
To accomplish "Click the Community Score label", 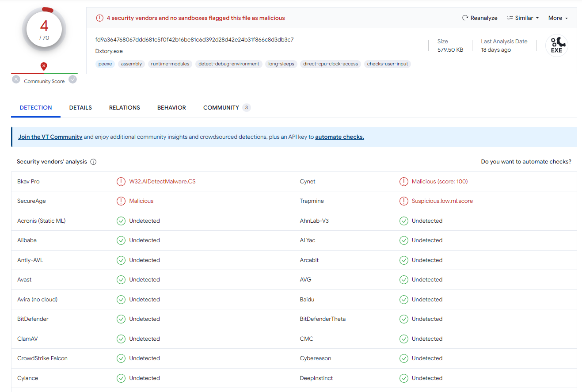I will coord(44,81).
